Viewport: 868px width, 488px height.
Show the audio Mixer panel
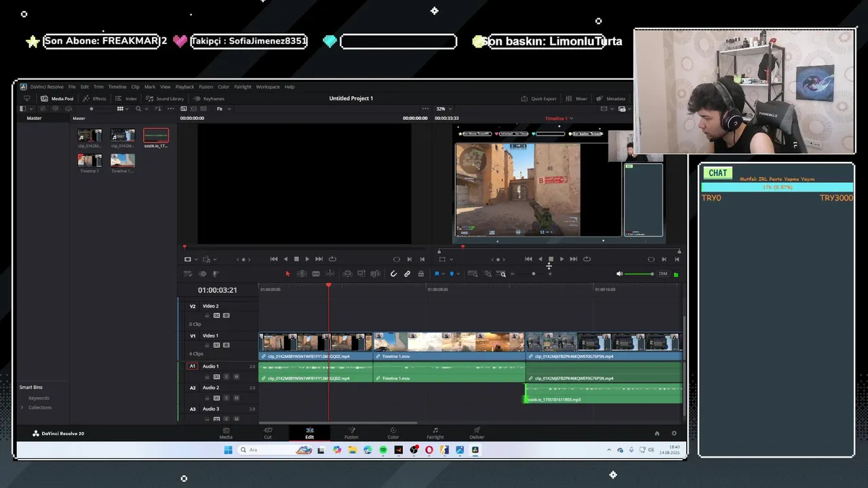(x=576, y=98)
